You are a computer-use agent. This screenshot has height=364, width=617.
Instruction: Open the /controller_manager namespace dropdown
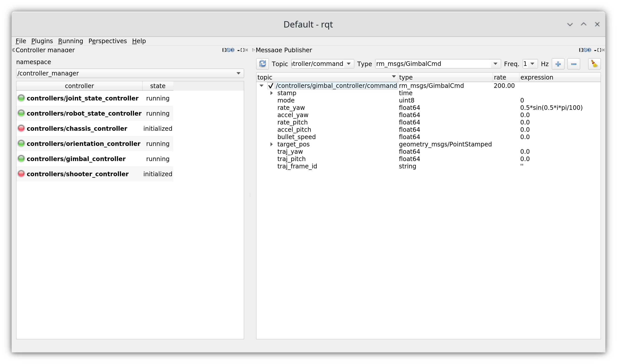238,73
